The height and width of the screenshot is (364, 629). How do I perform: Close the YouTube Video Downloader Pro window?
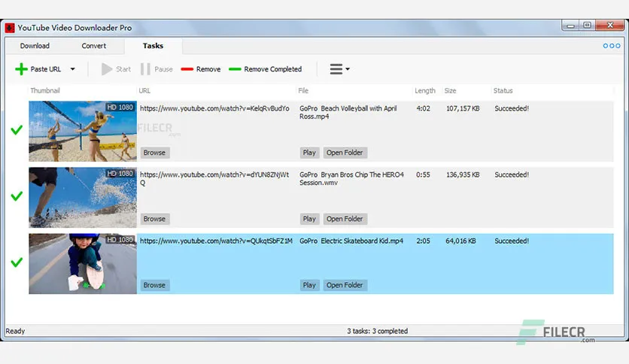coord(610,26)
